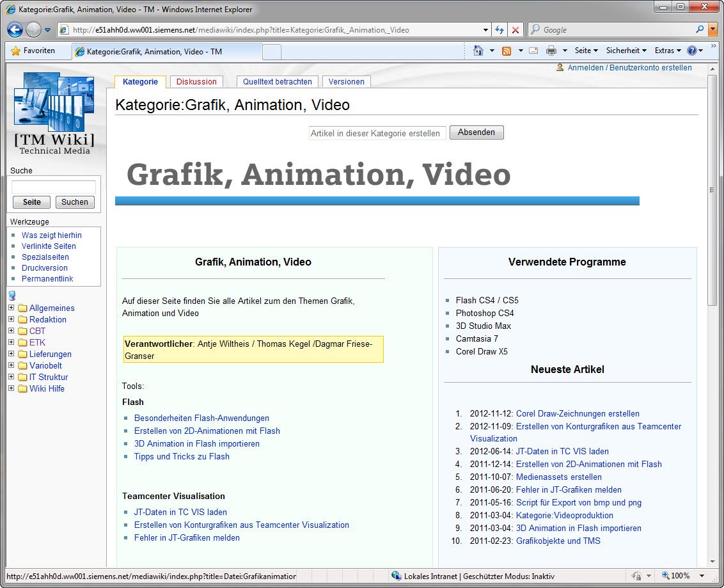Image resolution: width=724 pixels, height=588 pixels.
Task: Click the Refresh page icon
Action: 500,30
